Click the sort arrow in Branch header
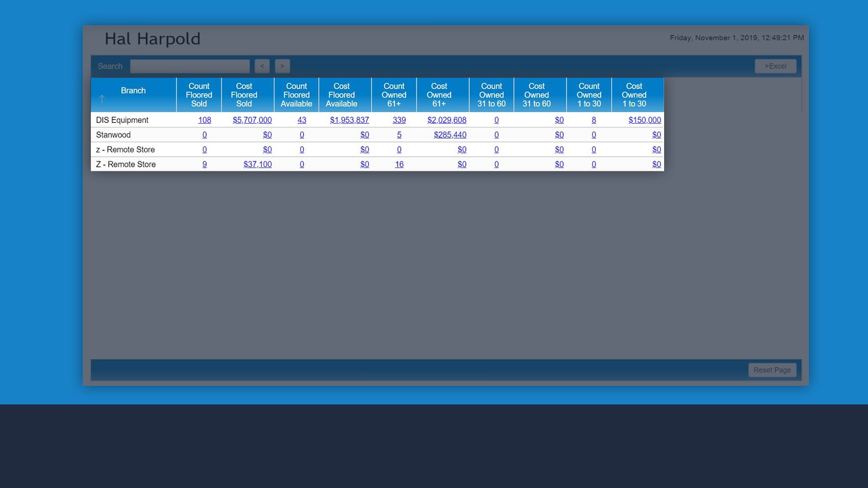 102,99
